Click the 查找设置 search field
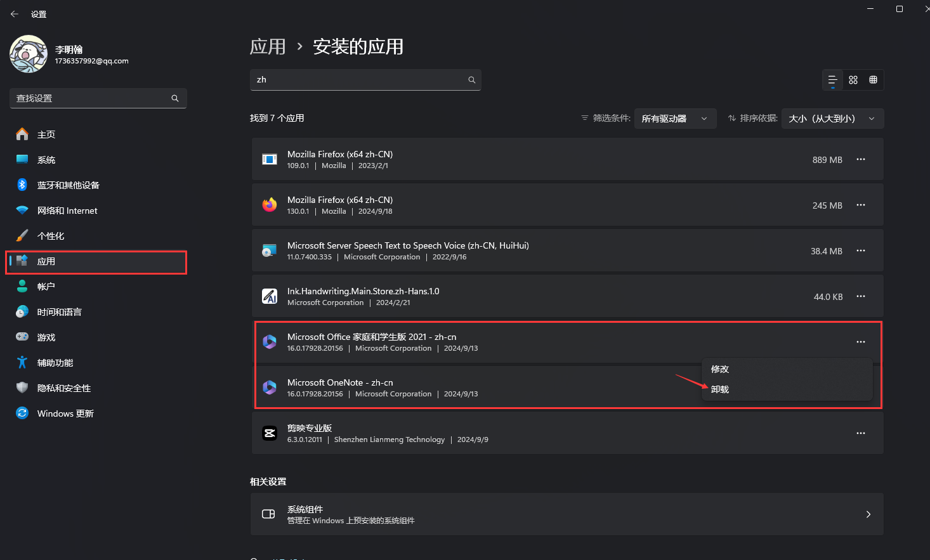930x560 pixels. (92, 98)
